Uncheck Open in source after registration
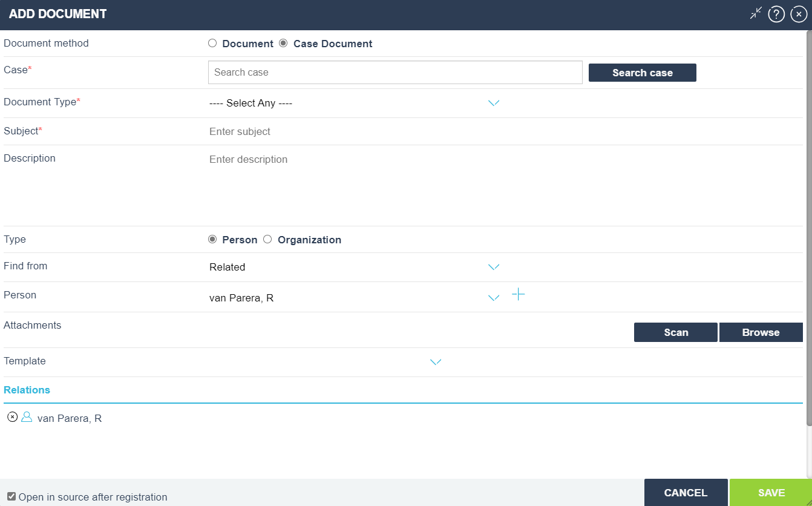 [x=11, y=497]
